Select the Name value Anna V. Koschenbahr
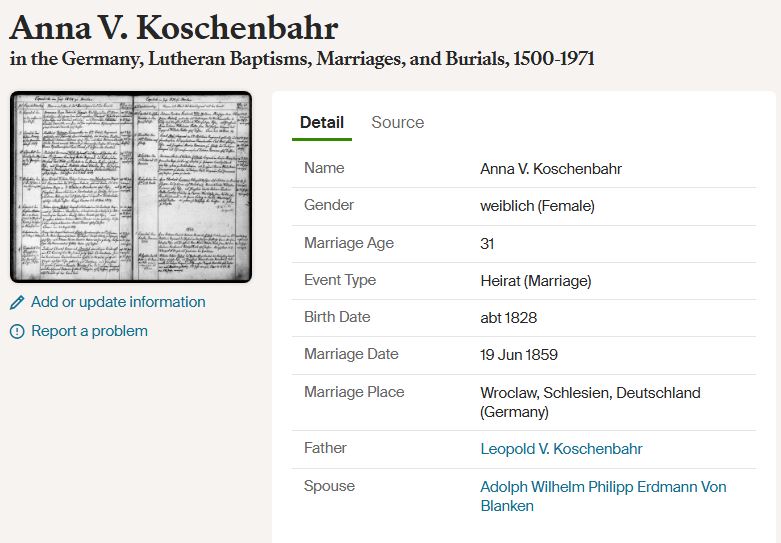The width and height of the screenshot is (781, 543). pos(551,169)
